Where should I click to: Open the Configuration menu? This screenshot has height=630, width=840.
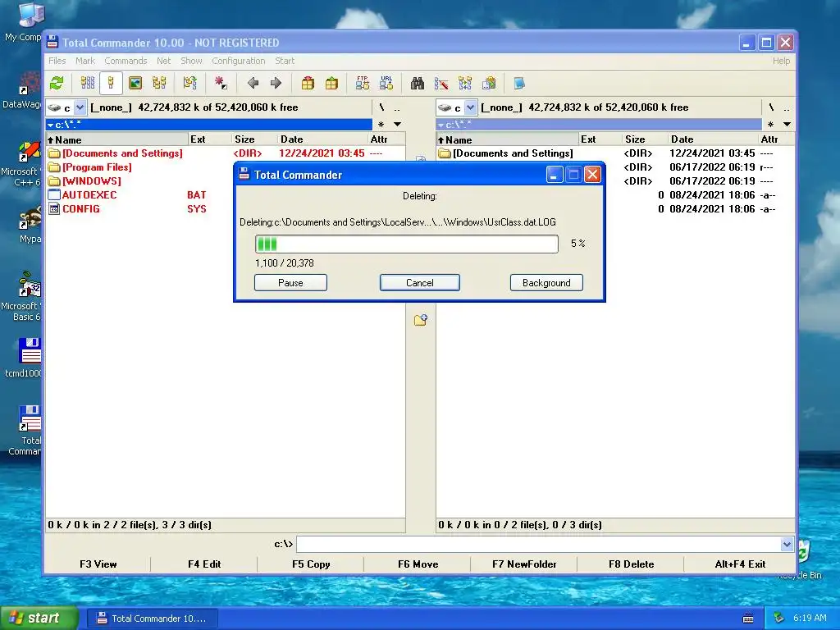pyautogui.click(x=239, y=61)
